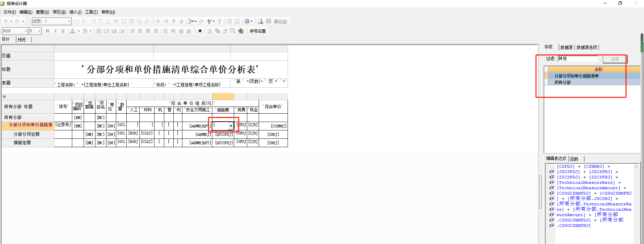
Task: Apply the diagonal-down border line icon
Action: pos(139,21)
